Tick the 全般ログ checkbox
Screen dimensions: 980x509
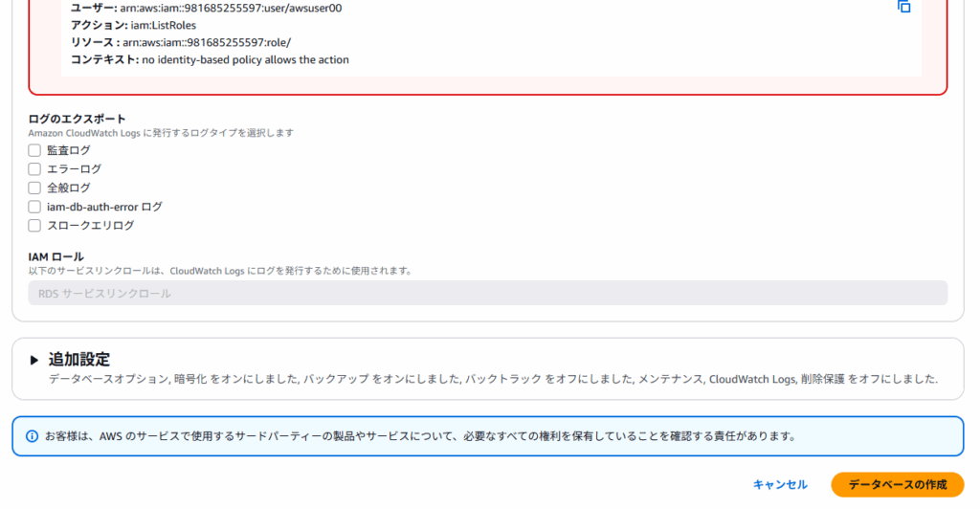(x=34, y=188)
